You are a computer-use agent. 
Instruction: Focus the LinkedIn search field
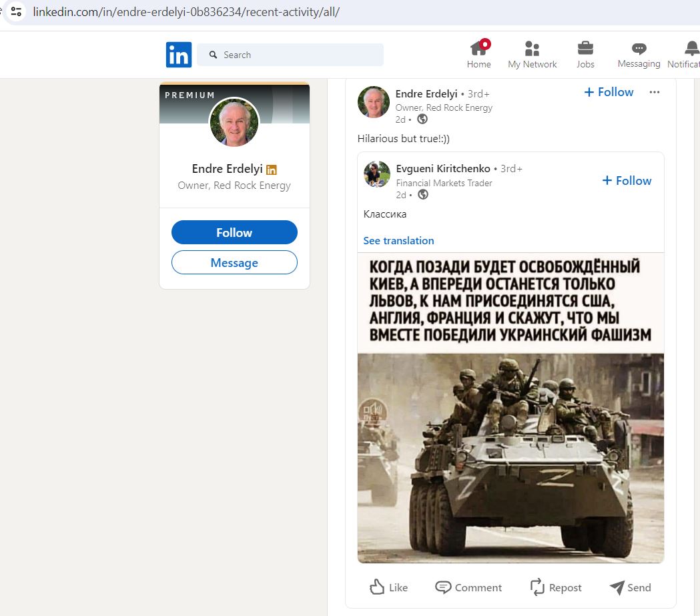(x=290, y=55)
